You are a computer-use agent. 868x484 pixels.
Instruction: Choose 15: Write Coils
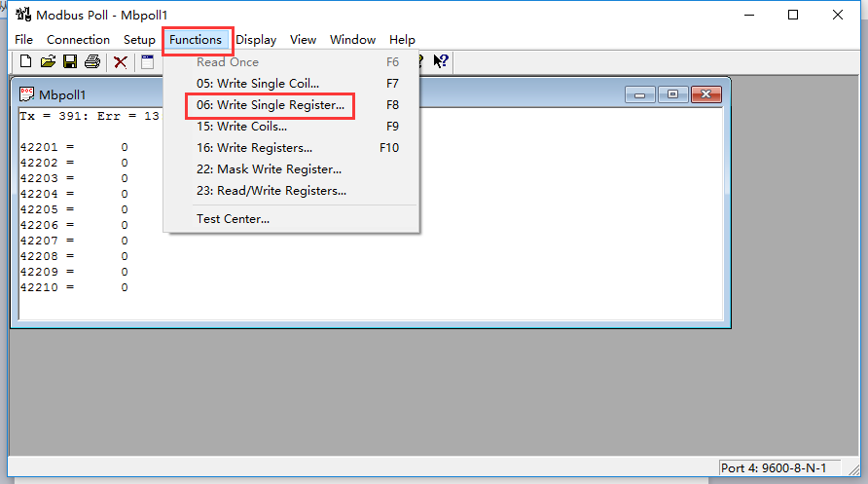(x=291, y=127)
